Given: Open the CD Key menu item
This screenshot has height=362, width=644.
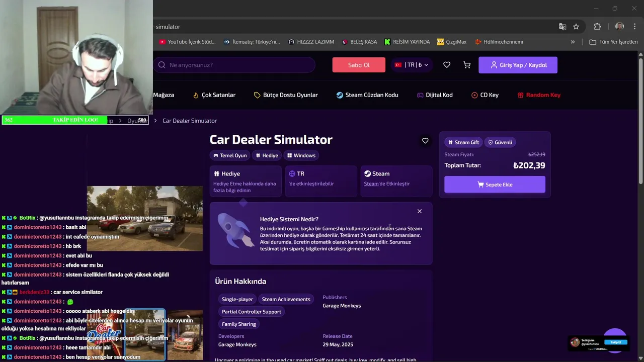Looking at the screenshot, I should coord(485,95).
